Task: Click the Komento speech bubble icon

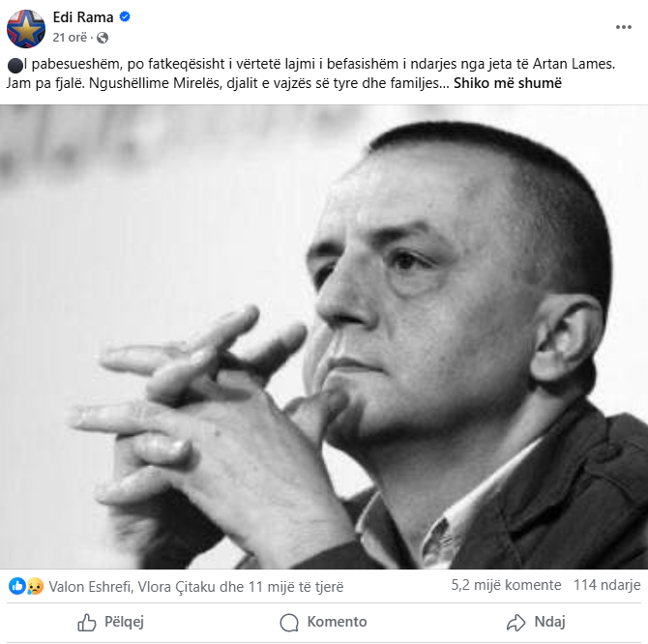Action: point(288,622)
